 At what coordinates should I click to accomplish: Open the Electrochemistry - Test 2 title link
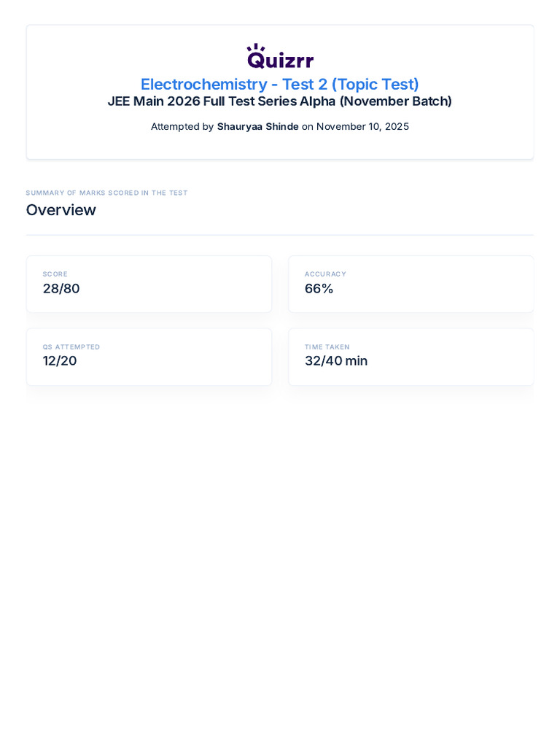point(279,84)
